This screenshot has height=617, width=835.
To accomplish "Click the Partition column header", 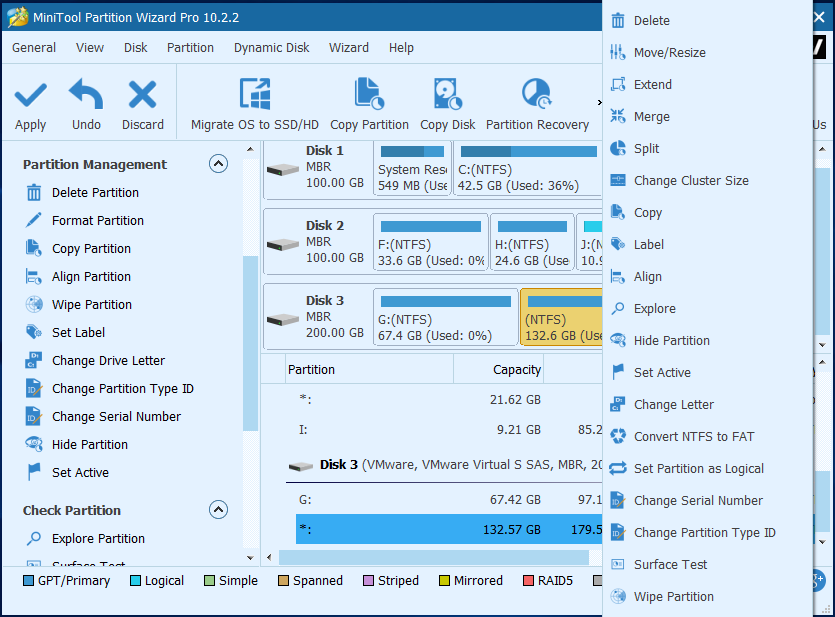I will coord(369,369).
